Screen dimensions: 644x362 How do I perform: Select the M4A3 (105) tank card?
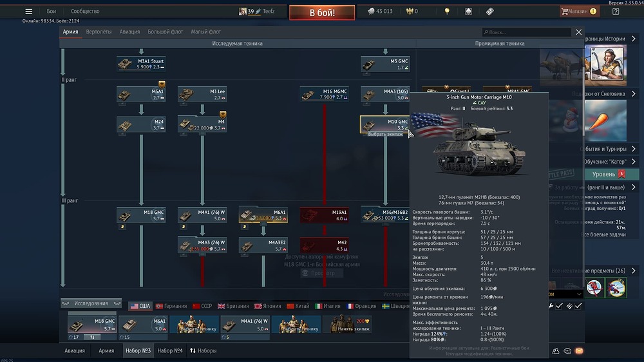(385, 95)
